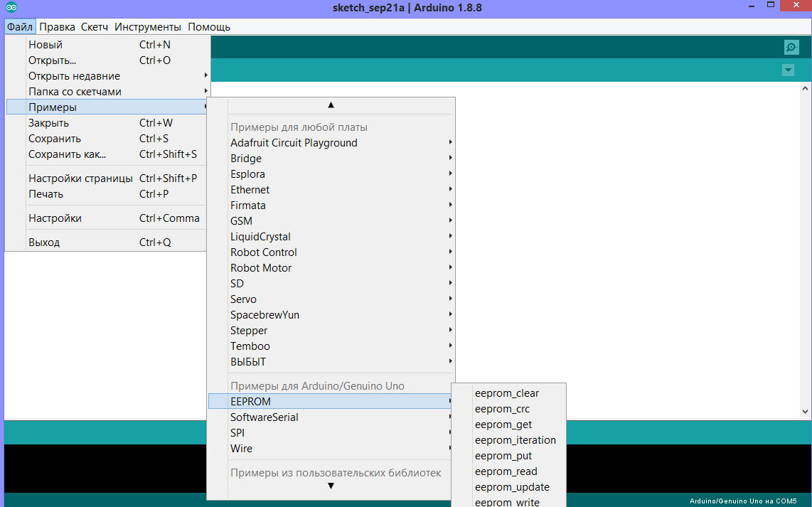Expand the Esplora examples submenu
The height and width of the screenshot is (507, 812).
coord(331,174)
